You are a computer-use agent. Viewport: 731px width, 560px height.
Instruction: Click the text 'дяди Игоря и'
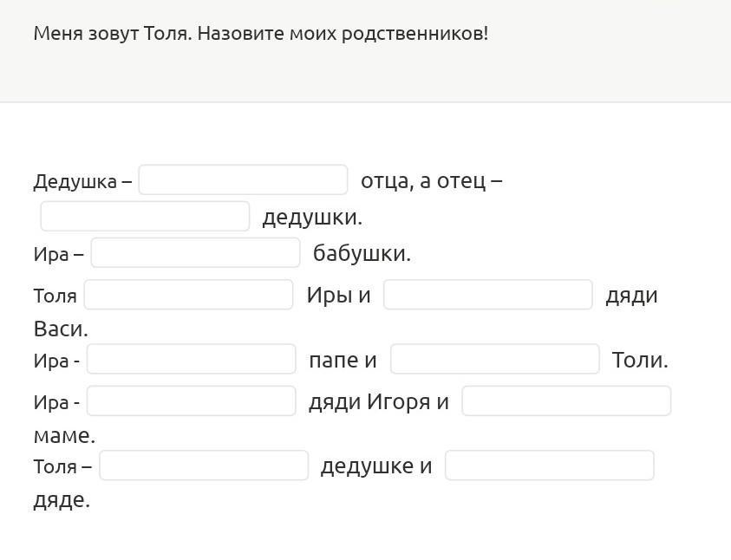(378, 402)
